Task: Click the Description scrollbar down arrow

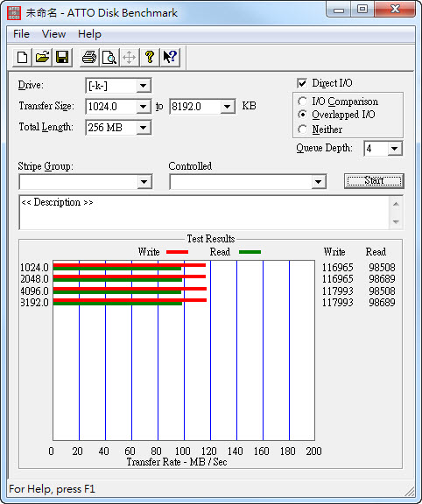Action: click(396, 221)
